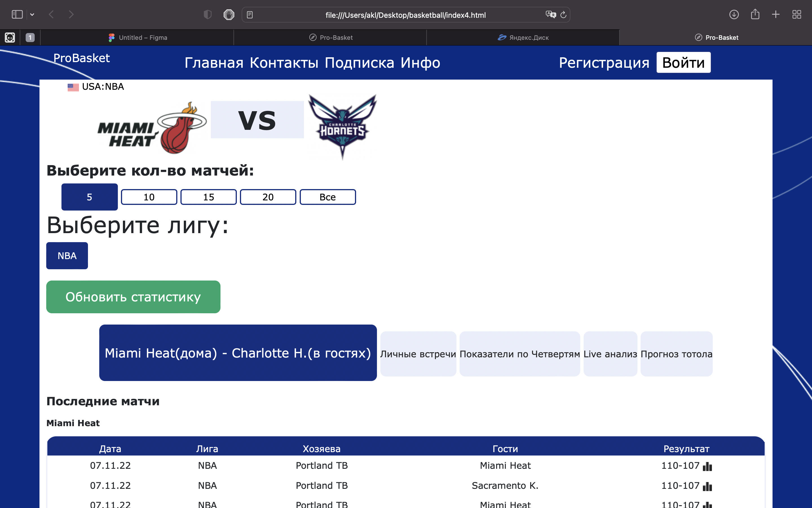
Task: Switch to the first Pro-Basket tab
Action: click(x=330, y=37)
